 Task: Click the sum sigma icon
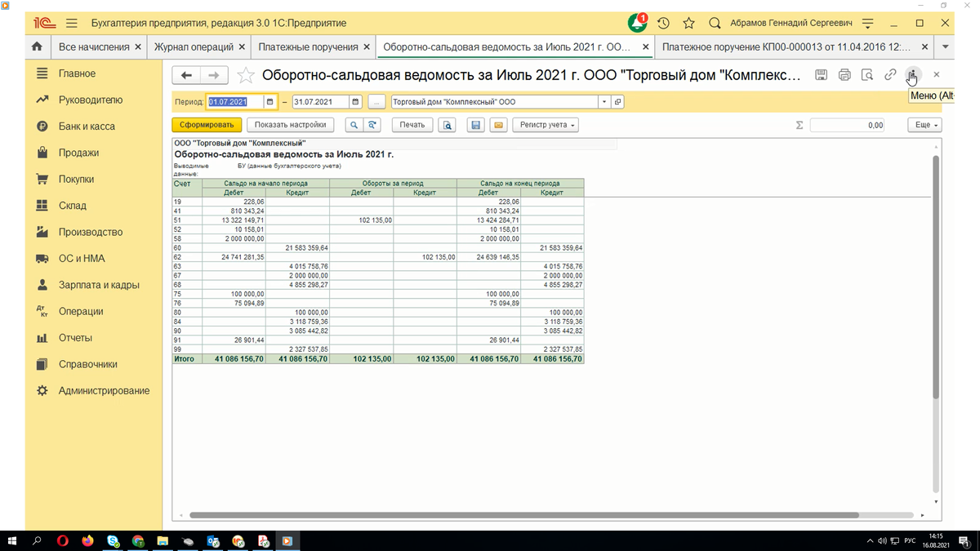pyautogui.click(x=800, y=125)
